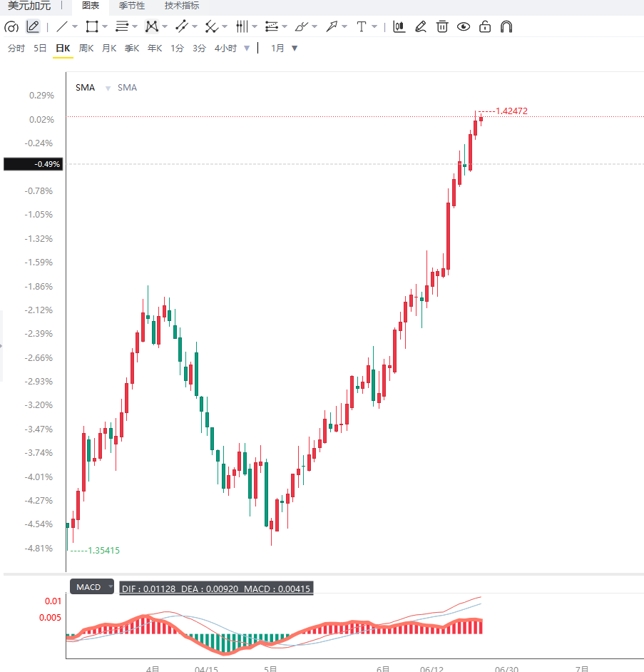Select the 月K timeframe

(x=109, y=48)
